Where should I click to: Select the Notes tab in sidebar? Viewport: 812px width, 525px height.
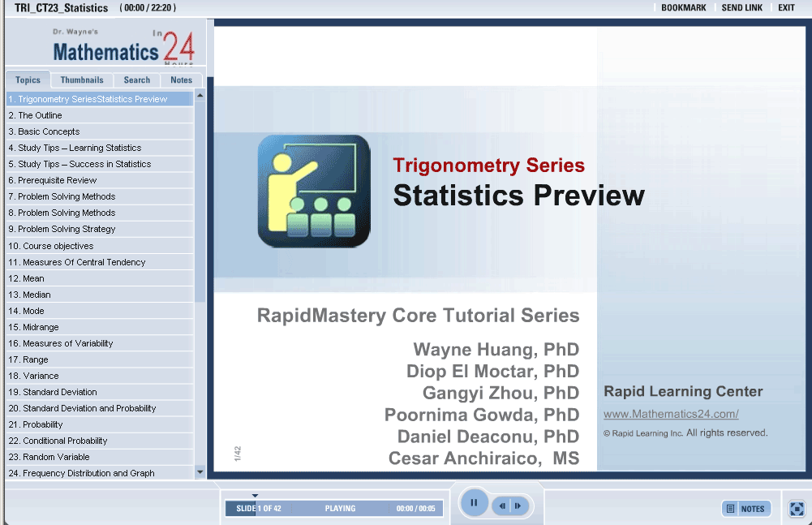pos(181,80)
